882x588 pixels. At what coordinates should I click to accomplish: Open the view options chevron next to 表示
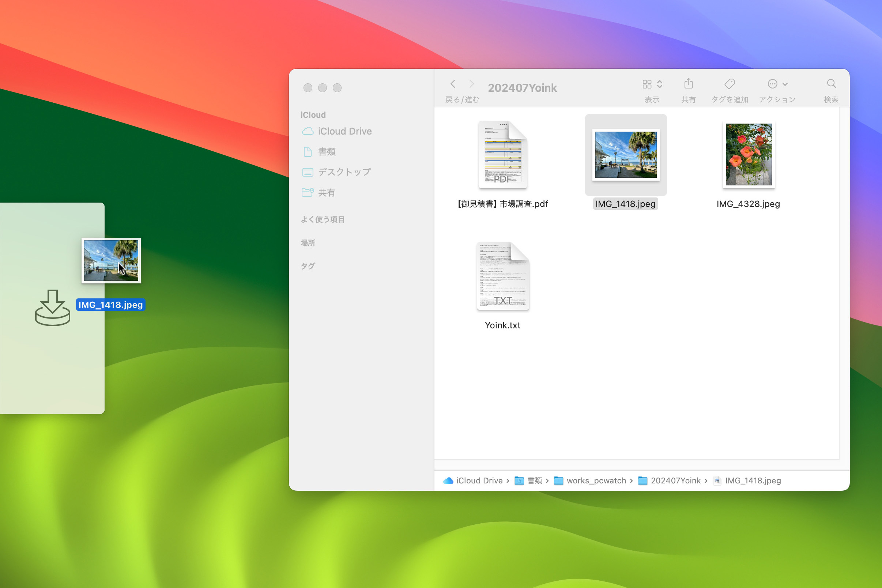click(x=660, y=84)
